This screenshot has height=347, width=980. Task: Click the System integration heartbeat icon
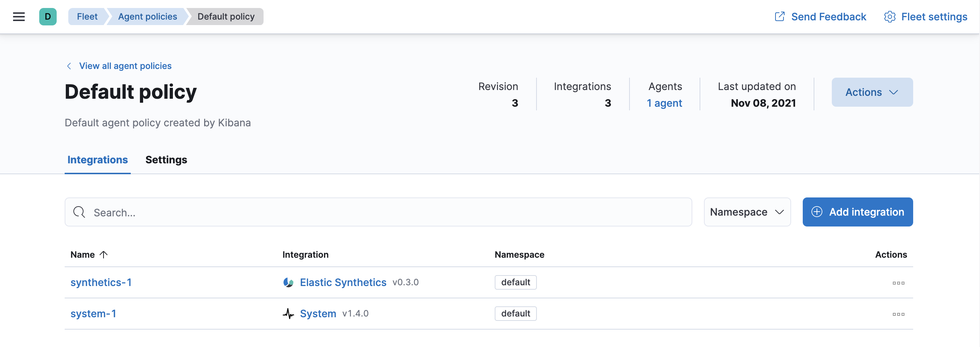(x=288, y=314)
